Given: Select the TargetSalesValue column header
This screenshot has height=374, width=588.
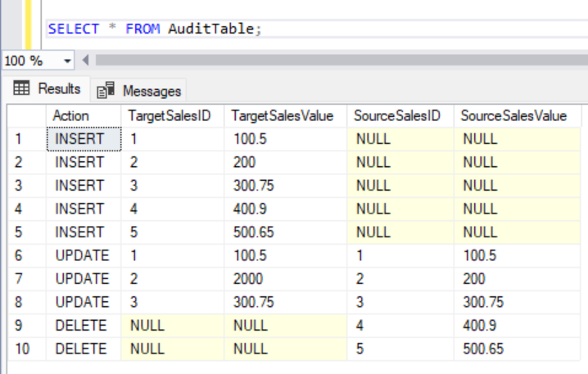Looking at the screenshot, I should [x=283, y=116].
